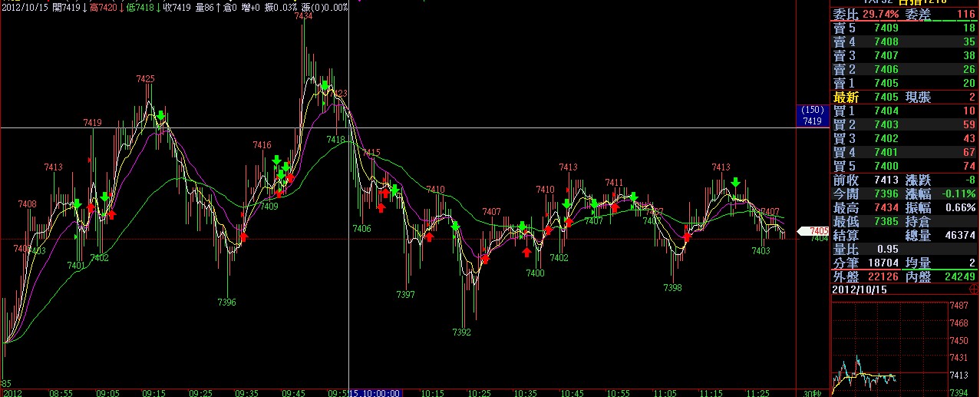Click the 10:45 time axis label

(x=572, y=392)
